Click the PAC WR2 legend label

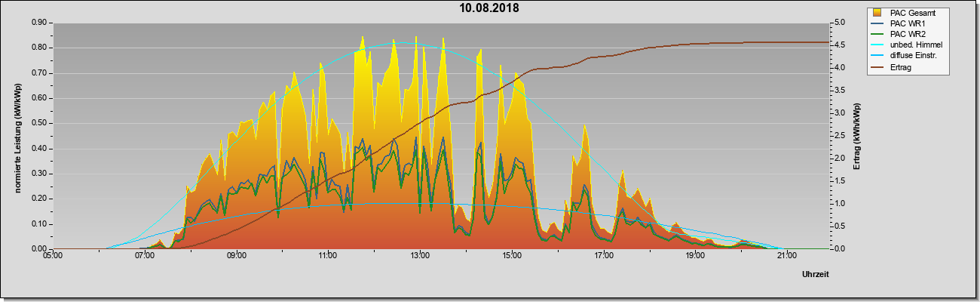[908, 34]
